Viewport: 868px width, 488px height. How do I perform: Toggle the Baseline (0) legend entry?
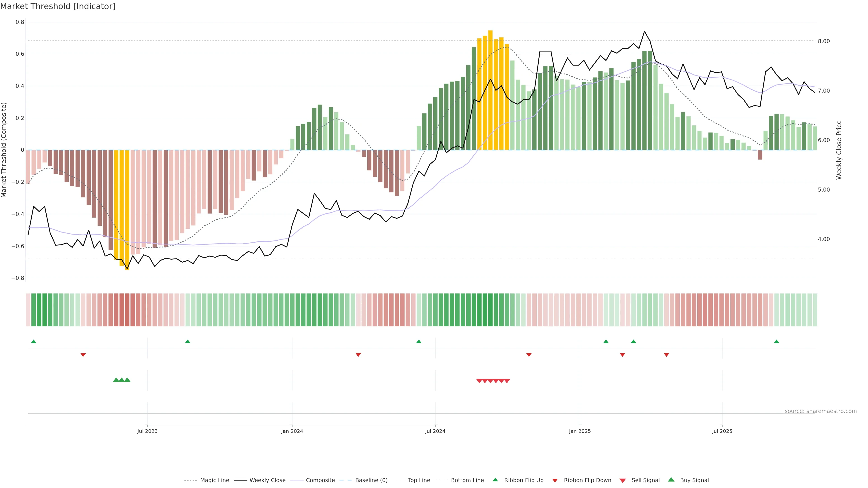pos(371,480)
